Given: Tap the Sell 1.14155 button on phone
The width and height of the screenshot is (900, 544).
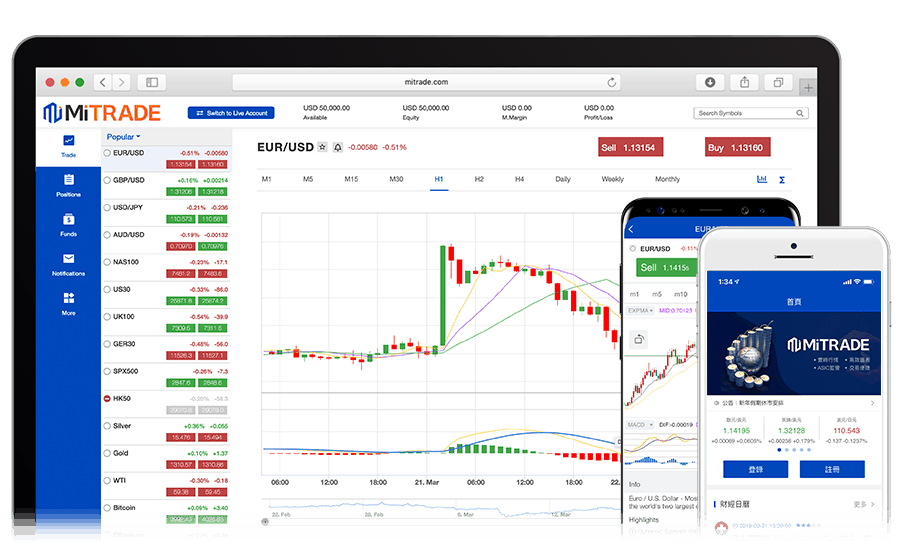Looking at the screenshot, I should tap(666, 267).
